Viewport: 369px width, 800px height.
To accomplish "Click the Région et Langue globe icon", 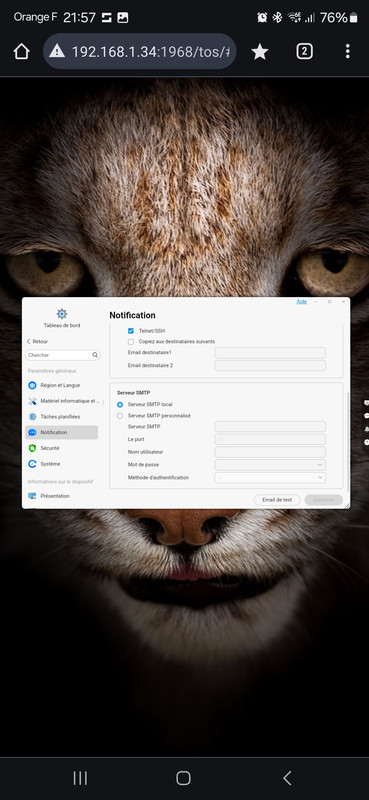I will coord(32,385).
